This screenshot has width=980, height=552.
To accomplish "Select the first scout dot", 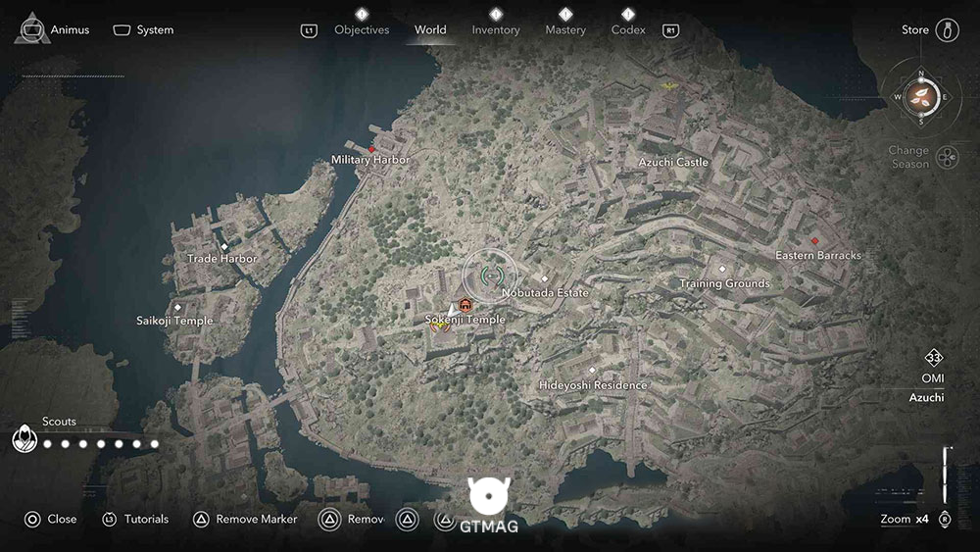I will point(47,444).
